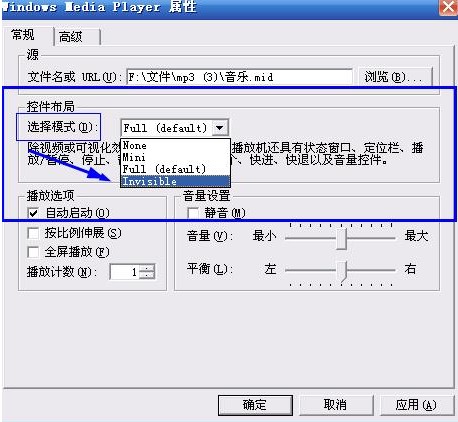The height and width of the screenshot is (422, 458).
Task: Confirm settings with the 确定 button
Action: click(x=255, y=405)
